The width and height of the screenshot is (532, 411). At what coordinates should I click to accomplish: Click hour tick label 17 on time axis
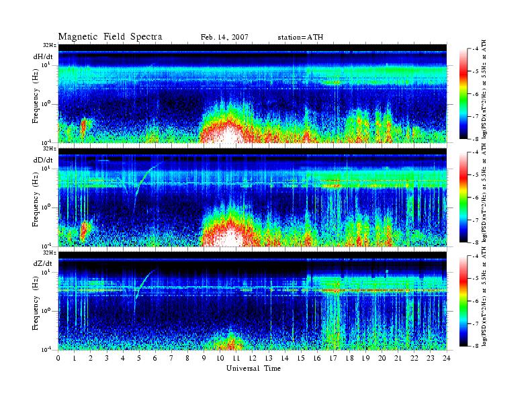pos(333,358)
